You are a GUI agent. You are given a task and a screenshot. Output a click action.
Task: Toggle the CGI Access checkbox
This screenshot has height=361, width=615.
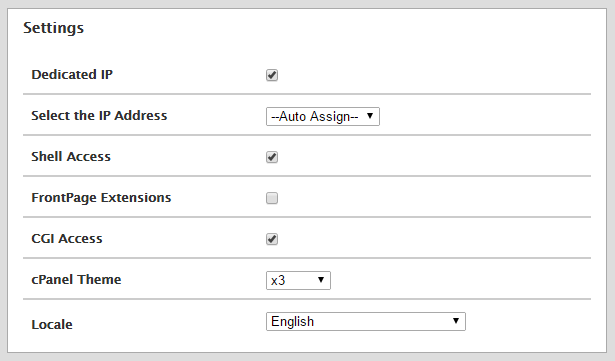click(x=272, y=239)
